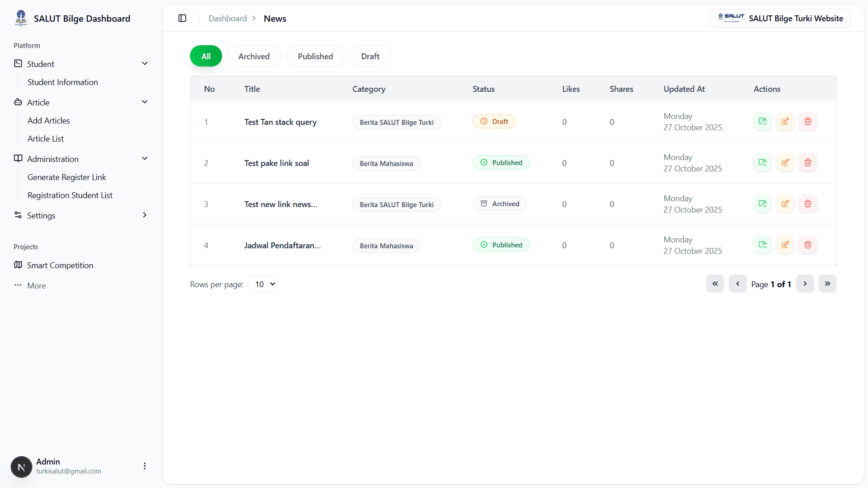Open Generate Register Link page
Viewport: 868px width, 488px height.
tap(66, 177)
